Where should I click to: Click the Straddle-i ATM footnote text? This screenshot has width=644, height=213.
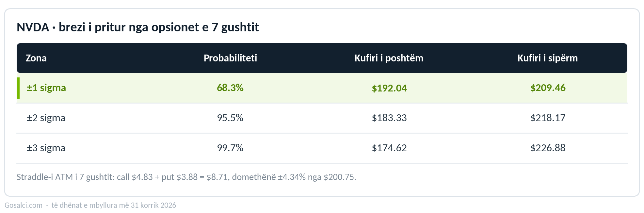(x=186, y=177)
